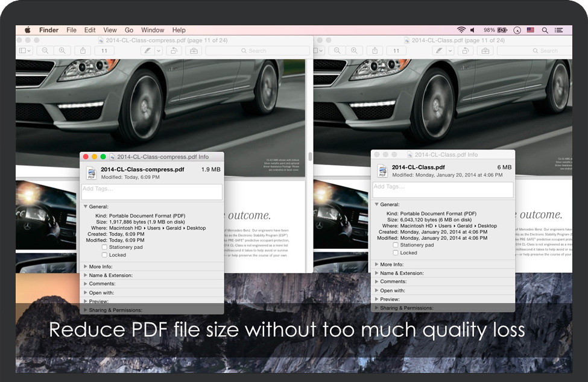The height and width of the screenshot is (382, 588).
Task: Check Locked in 2014-CL-Class-compress.pdf Info
Action: click(x=105, y=255)
